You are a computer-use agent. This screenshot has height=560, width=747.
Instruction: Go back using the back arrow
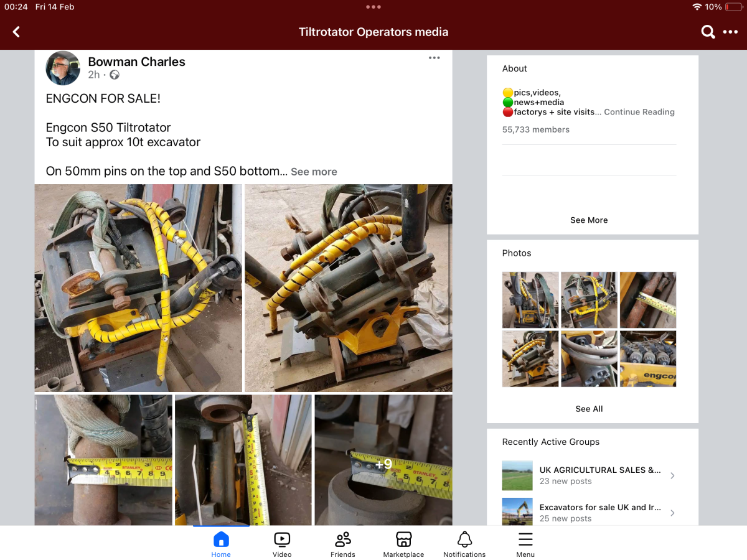coord(16,32)
